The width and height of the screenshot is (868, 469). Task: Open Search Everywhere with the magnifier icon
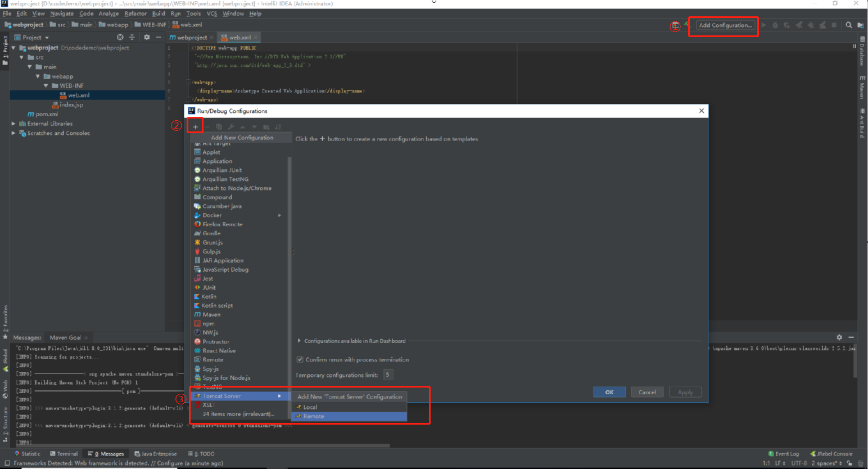[x=849, y=25]
